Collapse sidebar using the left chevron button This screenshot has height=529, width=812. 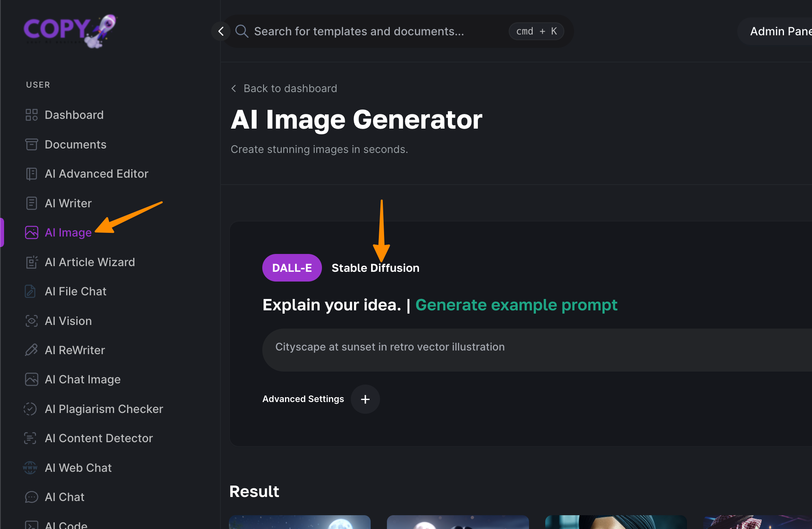221,31
